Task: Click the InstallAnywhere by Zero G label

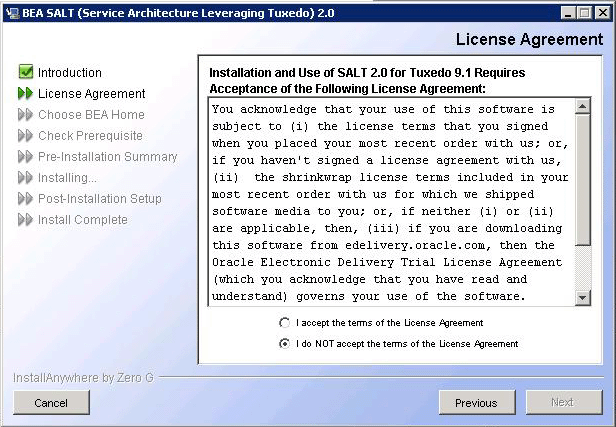Action: coord(83,378)
